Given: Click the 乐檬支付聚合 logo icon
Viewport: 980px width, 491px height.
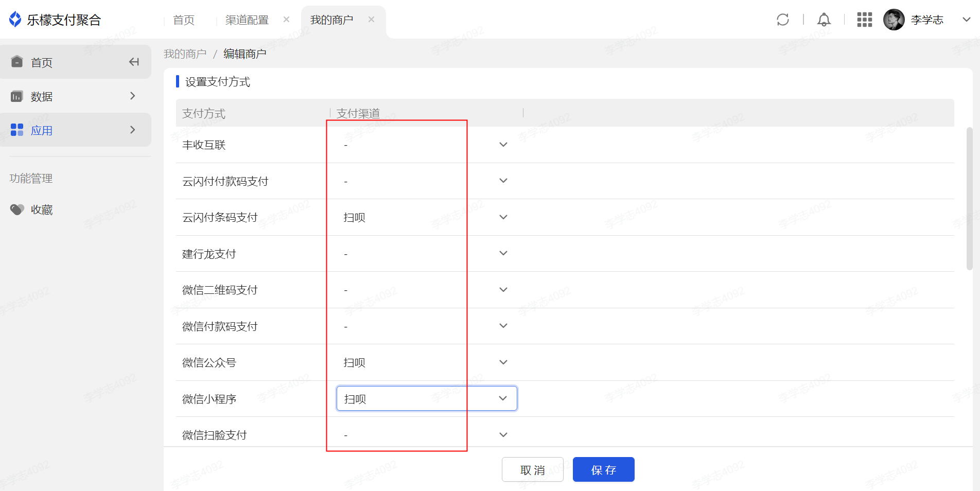Looking at the screenshot, I should [15, 20].
